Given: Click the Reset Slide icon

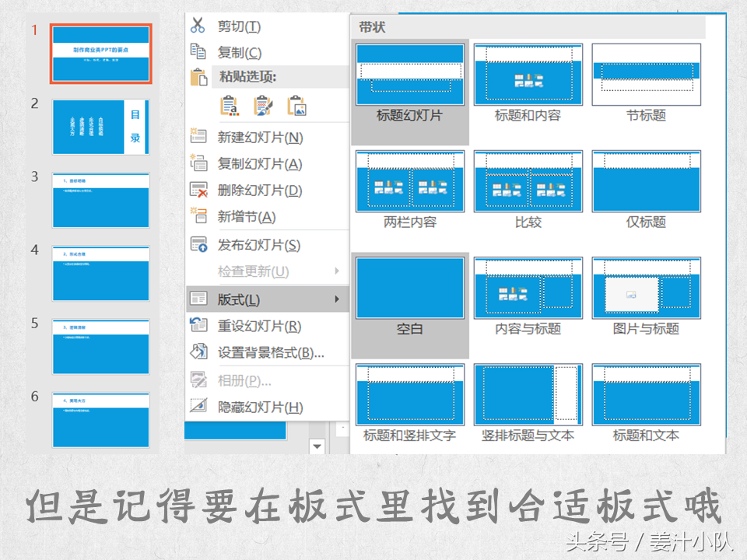Looking at the screenshot, I should (198, 325).
